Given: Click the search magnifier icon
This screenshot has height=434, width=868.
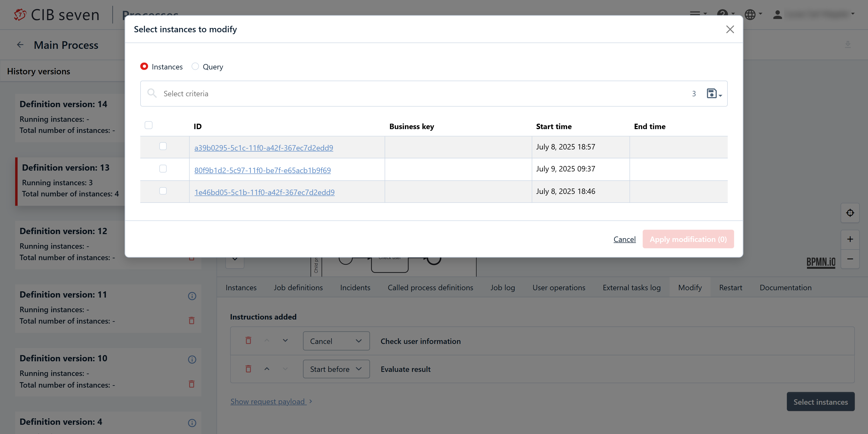Looking at the screenshot, I should click(x=152, y=93).
